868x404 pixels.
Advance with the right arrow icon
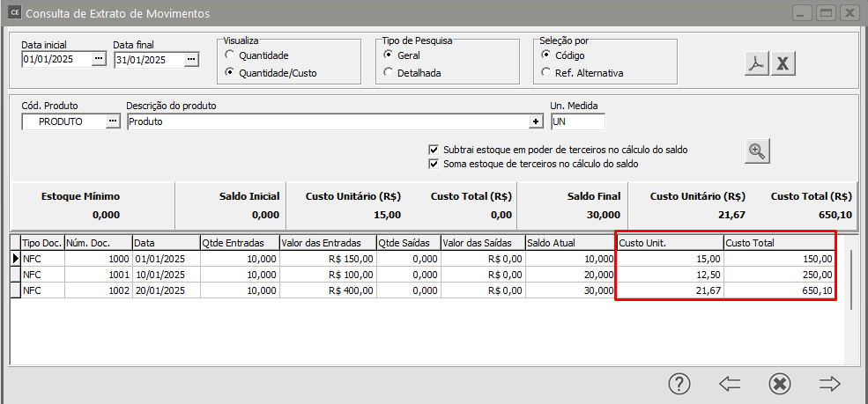point(829,384)
